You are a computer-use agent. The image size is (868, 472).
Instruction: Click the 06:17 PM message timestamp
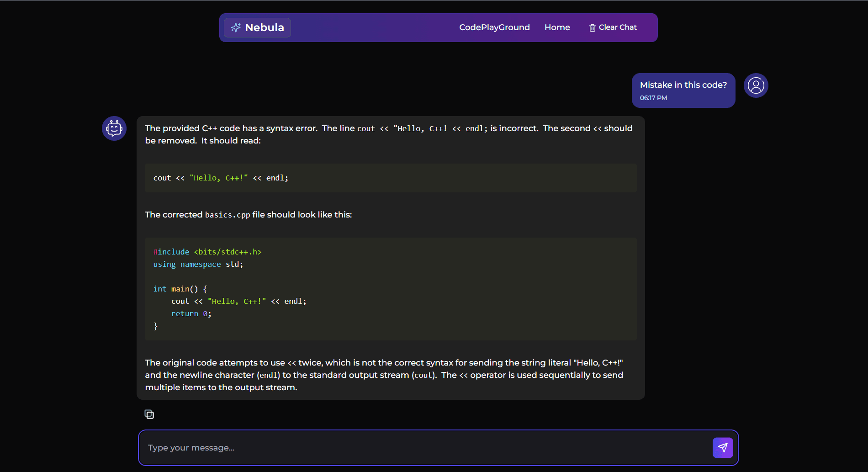point(653,98)
